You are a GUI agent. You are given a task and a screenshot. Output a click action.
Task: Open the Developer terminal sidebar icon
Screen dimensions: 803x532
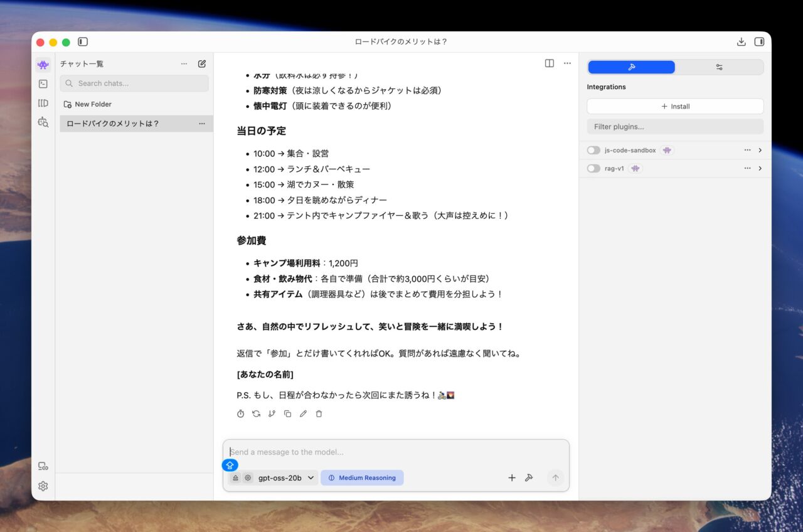pos(43,84)
